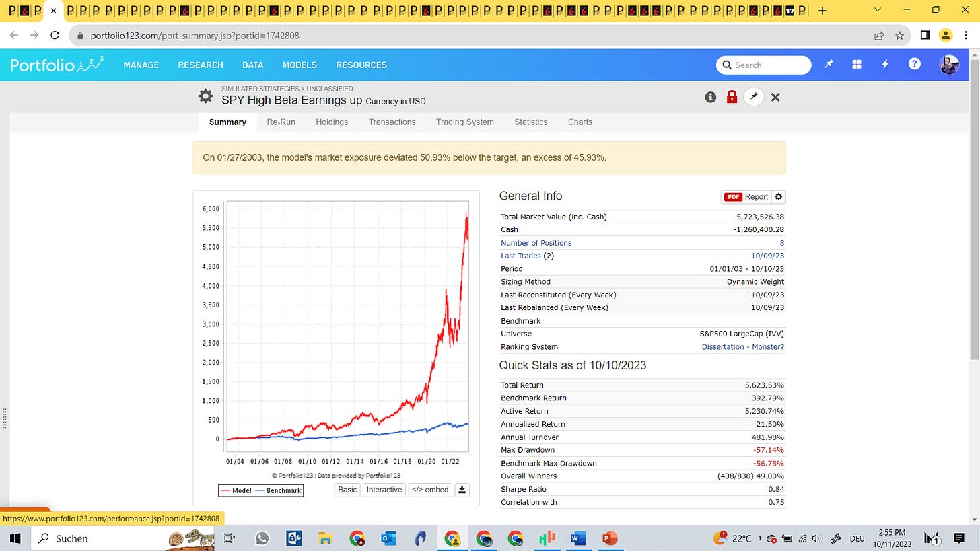Open WhatsApp from the taskbar
The height and width of the screenshot is (551, 980).
262,538
